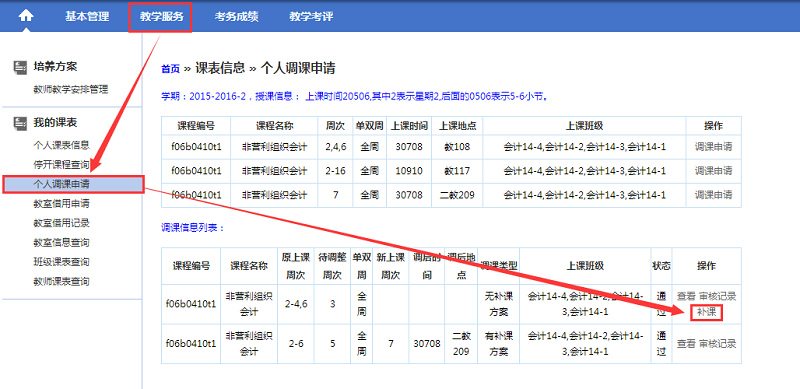
Task: Open 班级课表查询 in sidebar
Action: pos(61,262)
